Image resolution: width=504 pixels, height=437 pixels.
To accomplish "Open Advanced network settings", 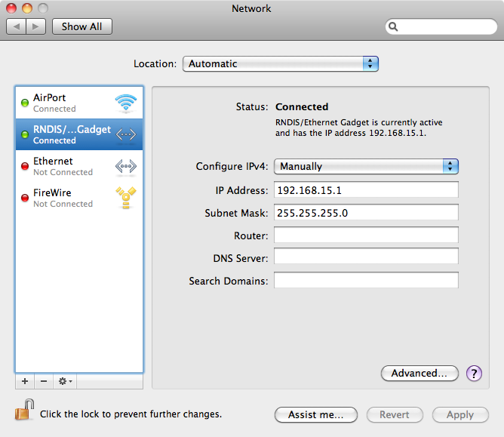I will pos(419,374).
